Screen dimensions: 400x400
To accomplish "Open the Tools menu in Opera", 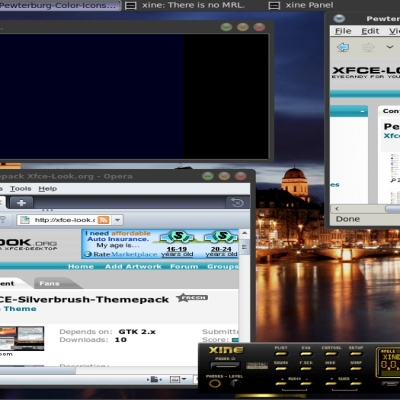I will click(x=20, y=189).
